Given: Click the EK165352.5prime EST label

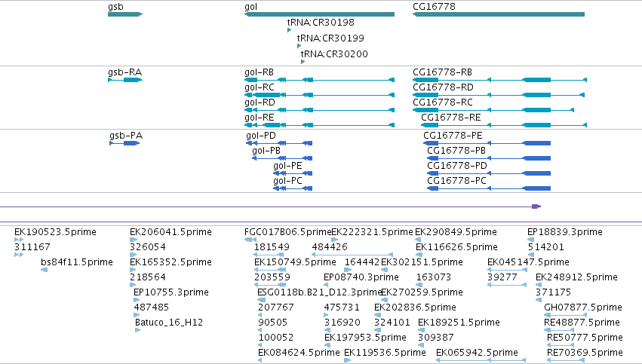Looking at the screenshot, I should click(x=170, y=262).
